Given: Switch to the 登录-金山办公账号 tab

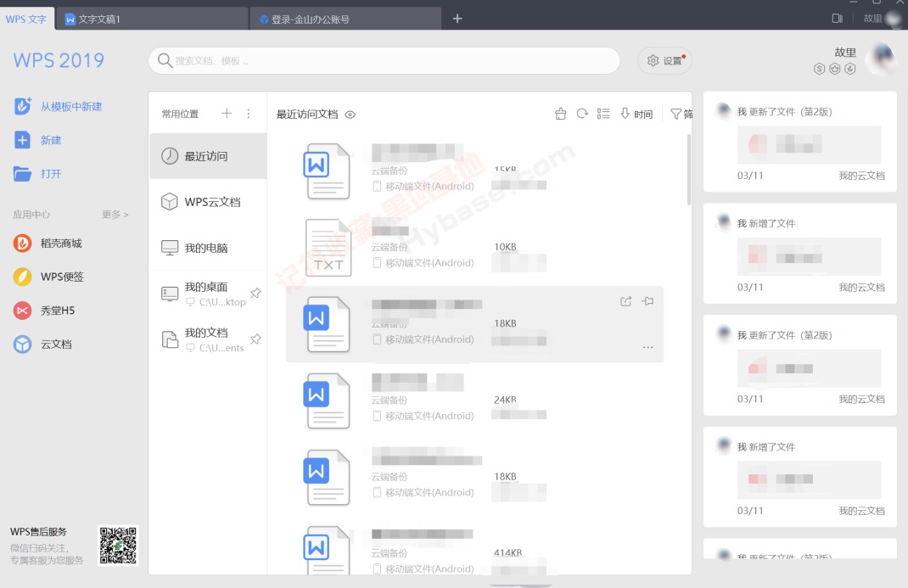Looking at the screenshot, I should click(x=345, y=20).
